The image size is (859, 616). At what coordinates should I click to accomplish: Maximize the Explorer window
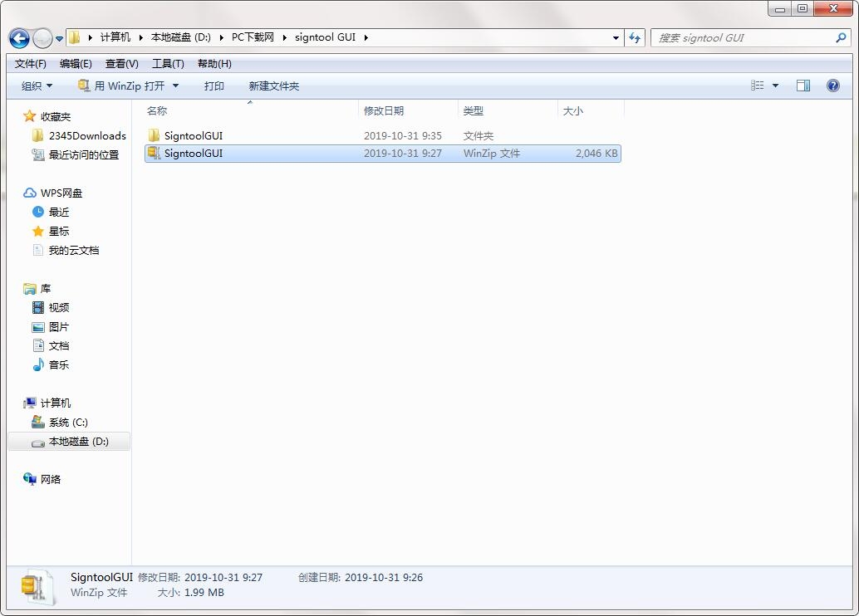click(x=803, y=8)
